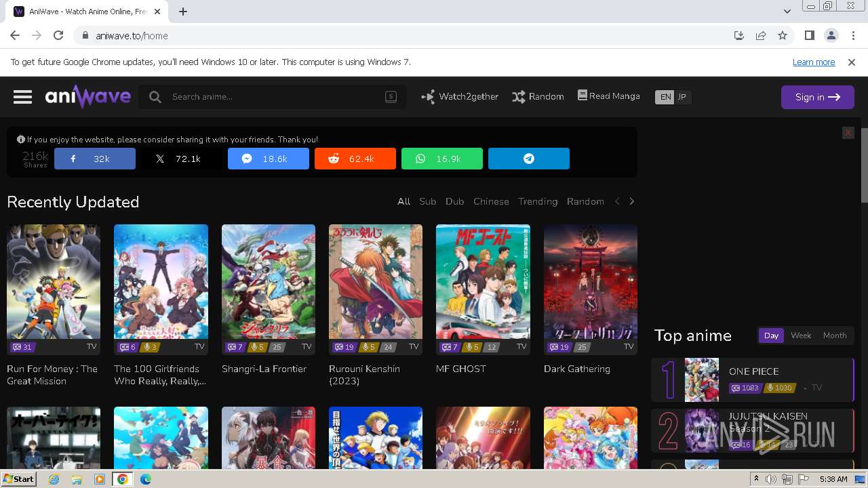Screen dimensions: 868x488
Task: Click the AniWave browser tab
Action: (88, 12)
